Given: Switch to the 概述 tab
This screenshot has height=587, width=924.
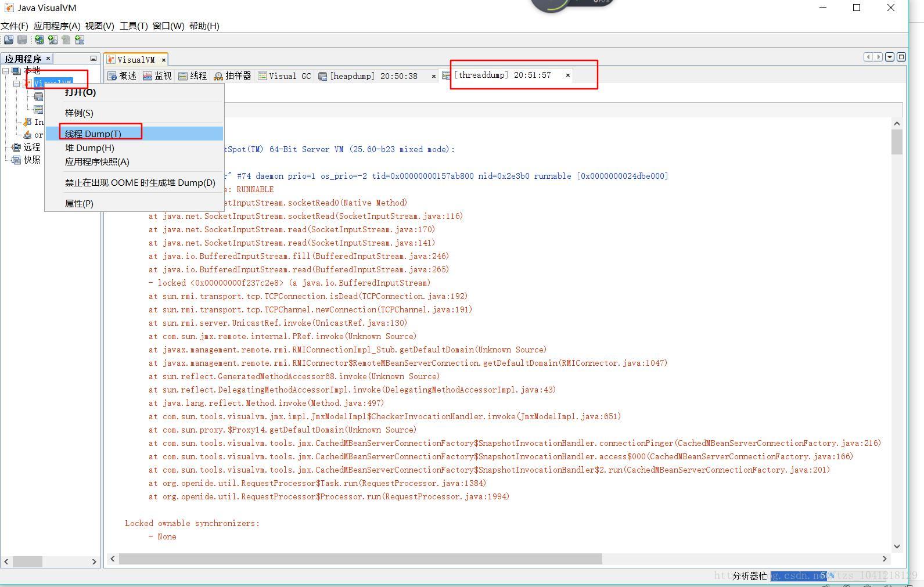Looking at the screenshot, I should [x=123, y=76].
